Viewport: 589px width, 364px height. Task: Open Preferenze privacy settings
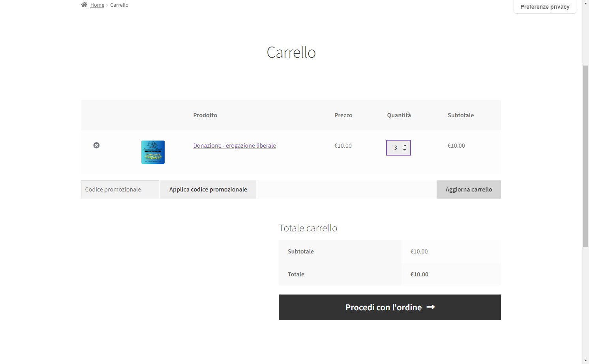(x=545, y=7)
